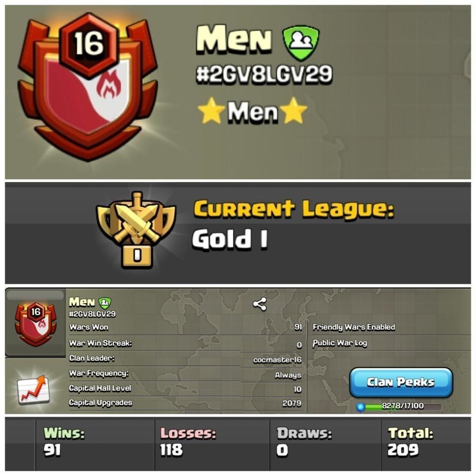
Task: Click the Friendly Wars Enabled label
Action: (354, 327)
